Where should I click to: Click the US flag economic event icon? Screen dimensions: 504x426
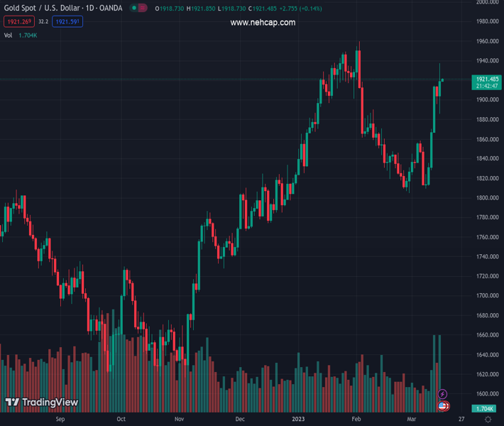point(443,406)
